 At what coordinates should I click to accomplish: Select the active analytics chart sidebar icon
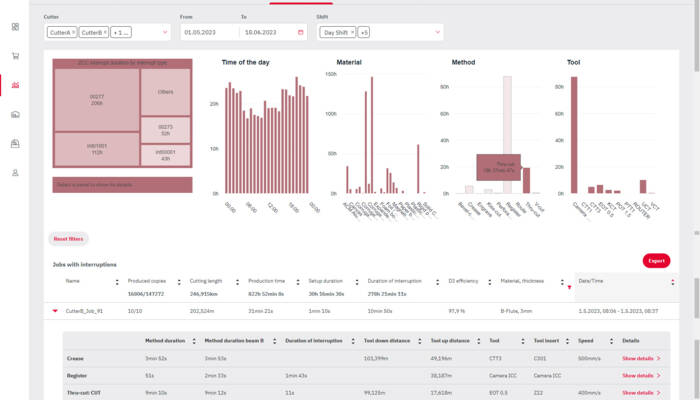15,86
